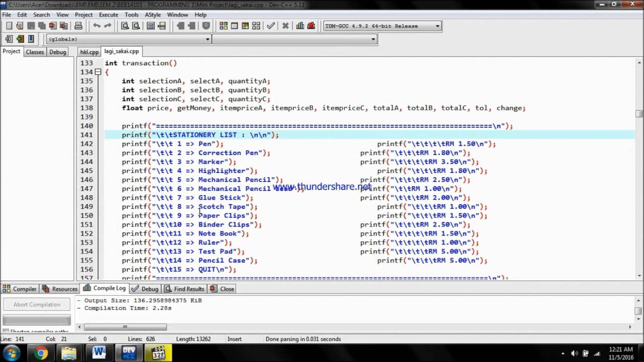The height and width of the screenshot is (362, 644).
Task: Click "Compilation Time: 2.28s" in compile log
Action: tap(128, 308)
